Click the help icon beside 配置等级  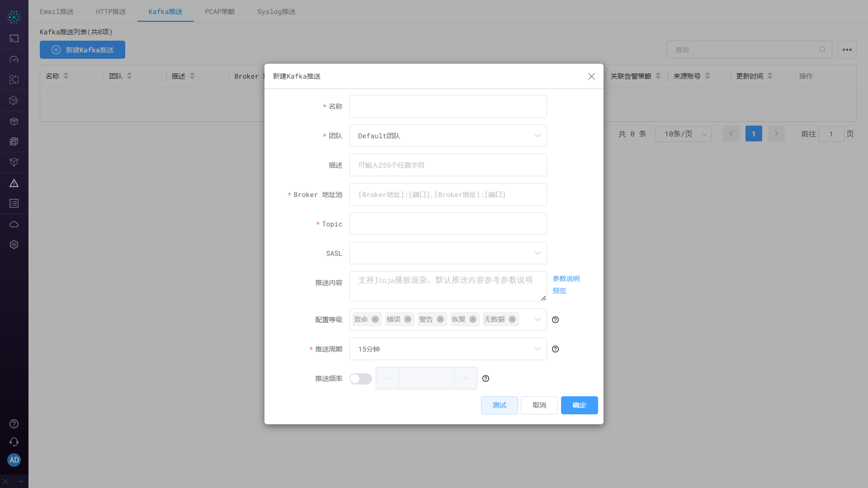tap(555, 319)
